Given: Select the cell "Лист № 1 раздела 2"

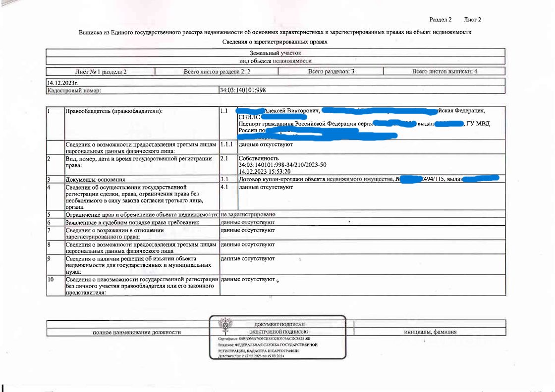Looking at the screenshot, I should (x=101, y=72).
